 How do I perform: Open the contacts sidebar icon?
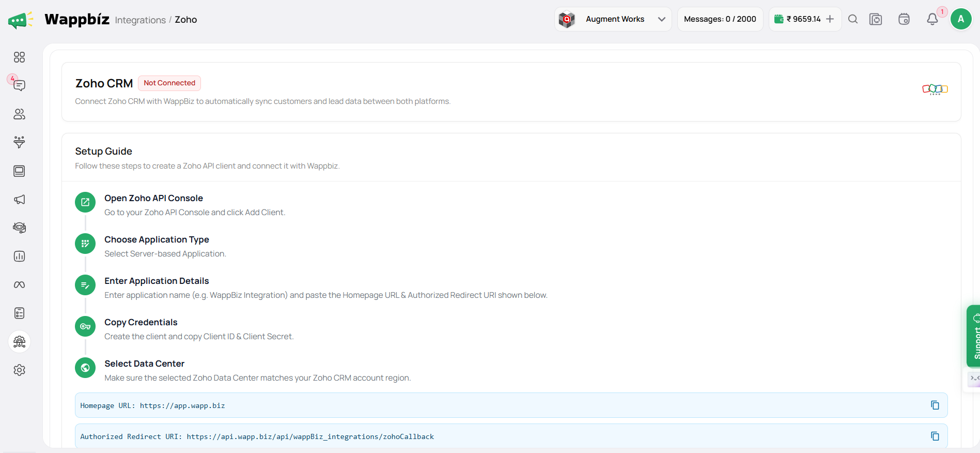click(19, 114)
